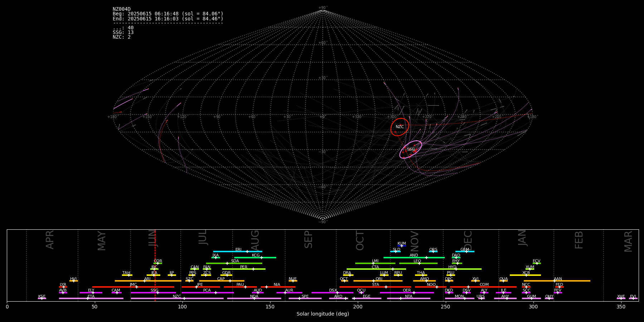The image size is (644, 322).
Task: Click the NTA shower label
Action: 409,297
